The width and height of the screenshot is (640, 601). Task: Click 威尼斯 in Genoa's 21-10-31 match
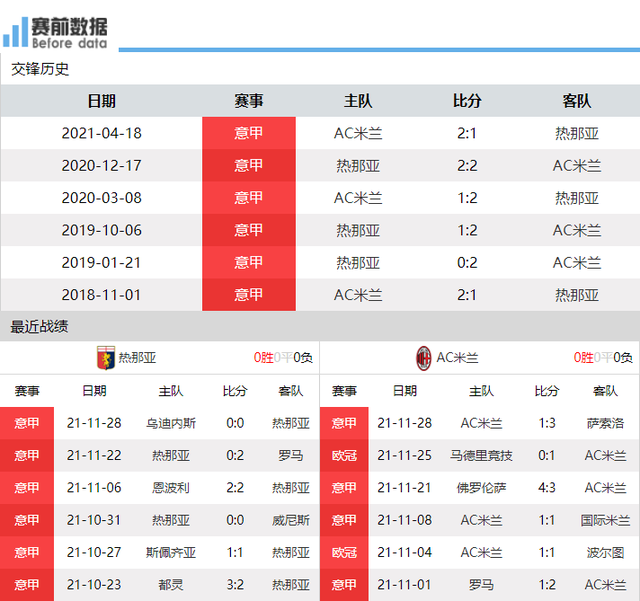click(290, 520)
